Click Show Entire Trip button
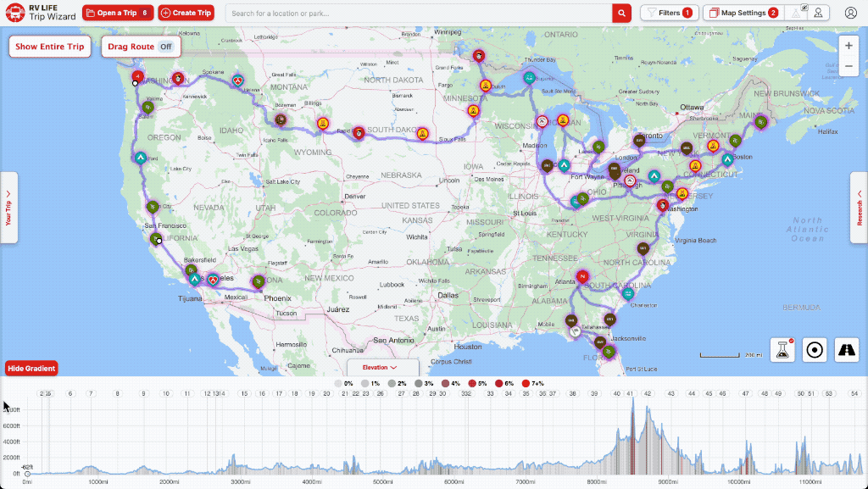868x489 pixels. tap(50, 47)
